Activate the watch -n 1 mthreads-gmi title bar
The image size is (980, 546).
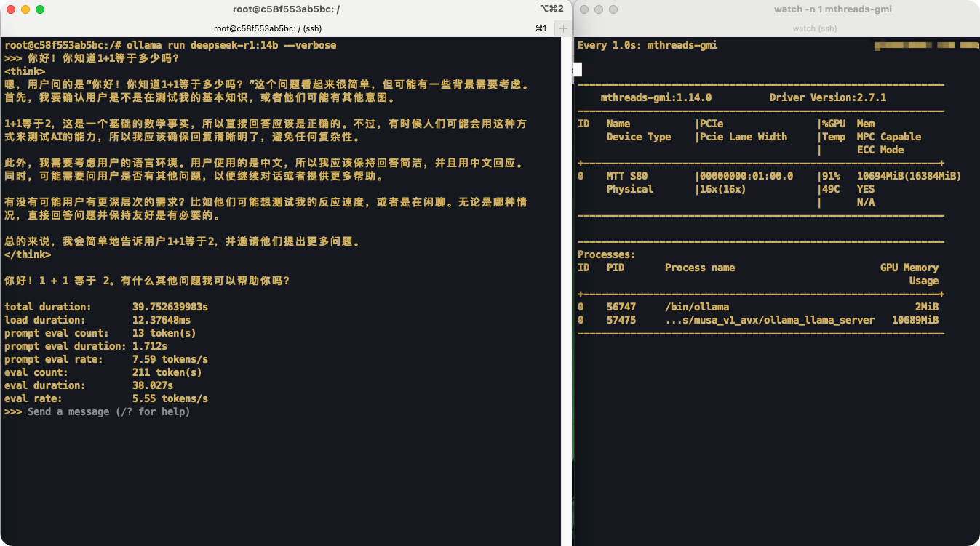click(x=833, y=9)
